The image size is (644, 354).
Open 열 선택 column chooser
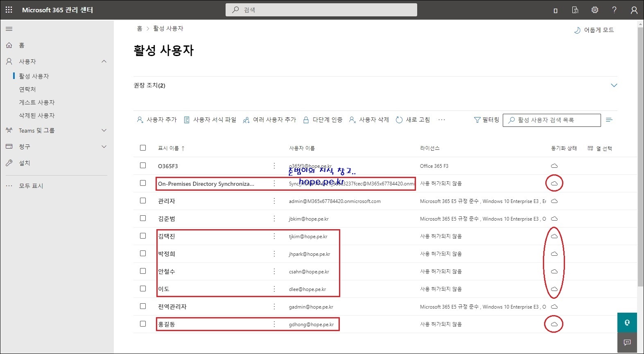pos(600,148)
